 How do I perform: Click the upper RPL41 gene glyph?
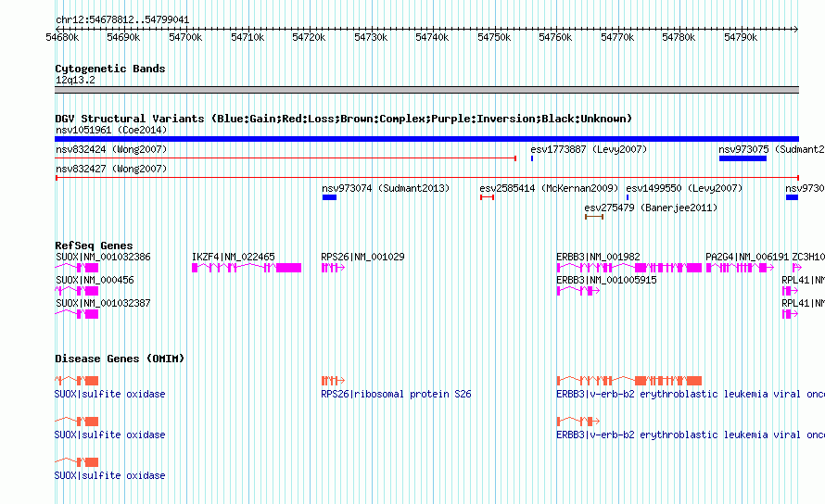[790, 291]
